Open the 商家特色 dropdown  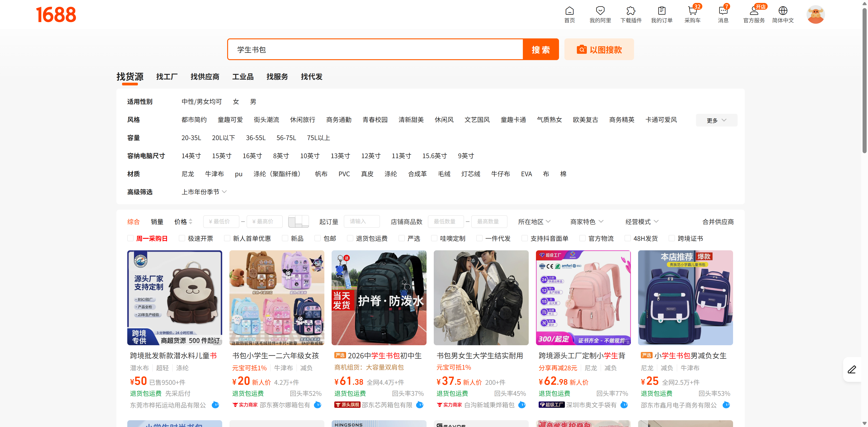tap(587, 222)
